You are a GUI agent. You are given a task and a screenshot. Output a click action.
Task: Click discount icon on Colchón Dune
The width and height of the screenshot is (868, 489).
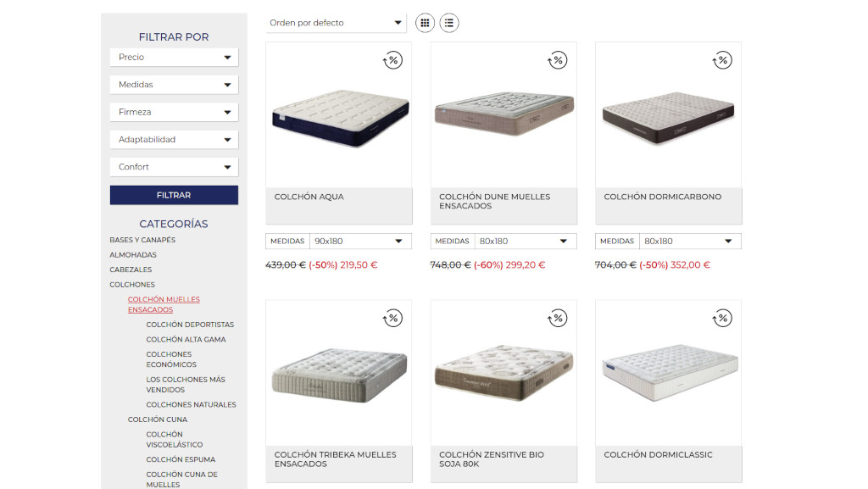coord(558,60)
